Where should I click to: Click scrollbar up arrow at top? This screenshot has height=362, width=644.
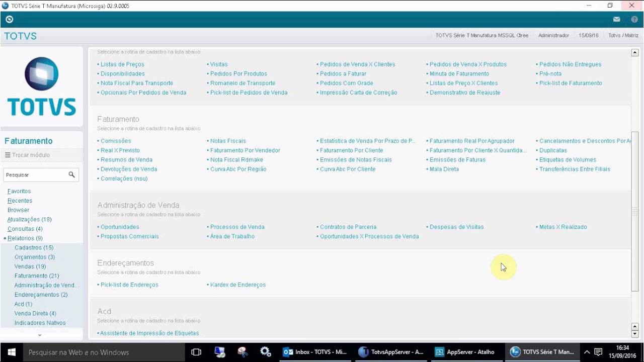[635, 52]
